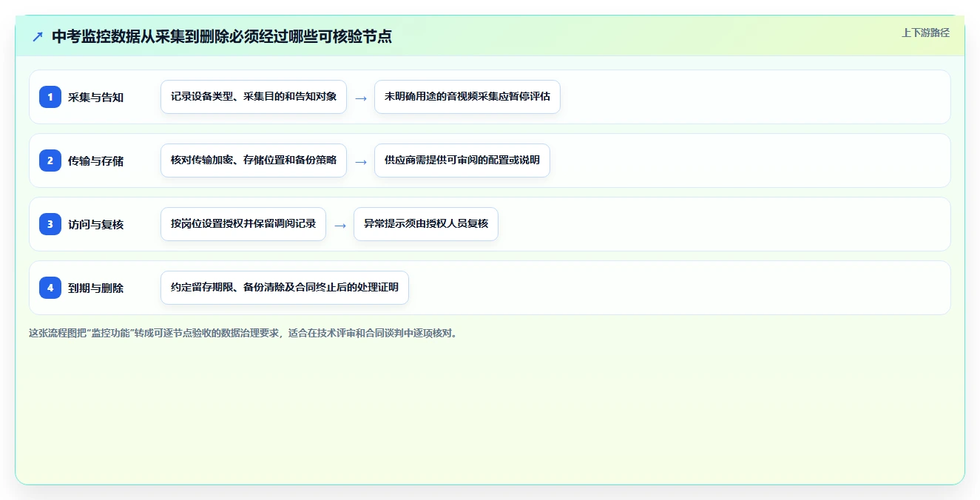Viewport: 980px width, 500px height.
Task: Click the title 中考监控数据从采集到删除必须经过哪些可核验节点
Action: click(222, 36)
